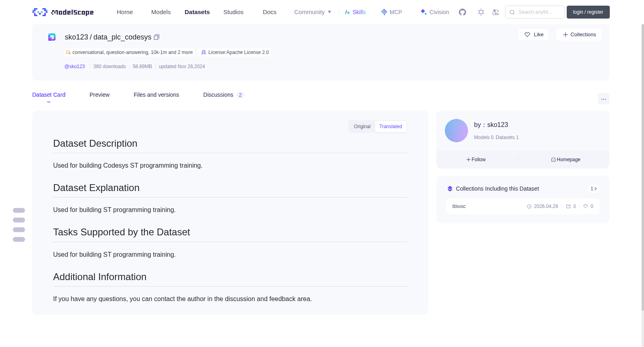The width and height of the screenshot is (644, 347).
Task: Click the conversational, question-answering tags chip
Action: (129, 52)
